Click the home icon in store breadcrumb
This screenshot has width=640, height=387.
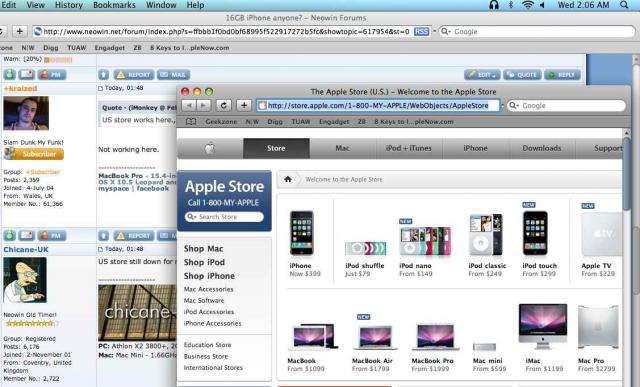coord(288,179)
